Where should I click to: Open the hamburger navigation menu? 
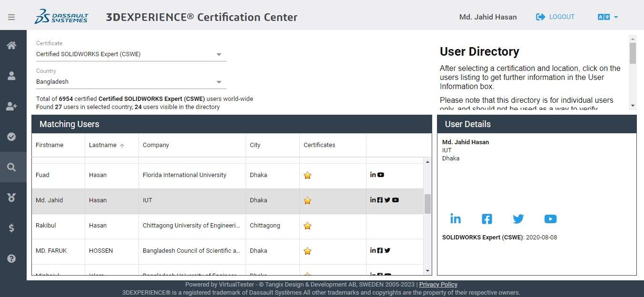pos(11,16)
